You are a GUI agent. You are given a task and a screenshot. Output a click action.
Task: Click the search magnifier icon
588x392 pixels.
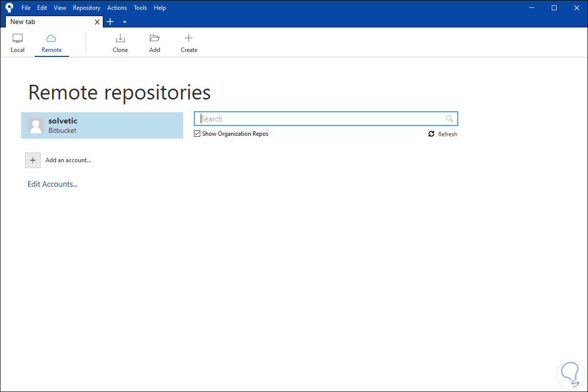(449, 119)
